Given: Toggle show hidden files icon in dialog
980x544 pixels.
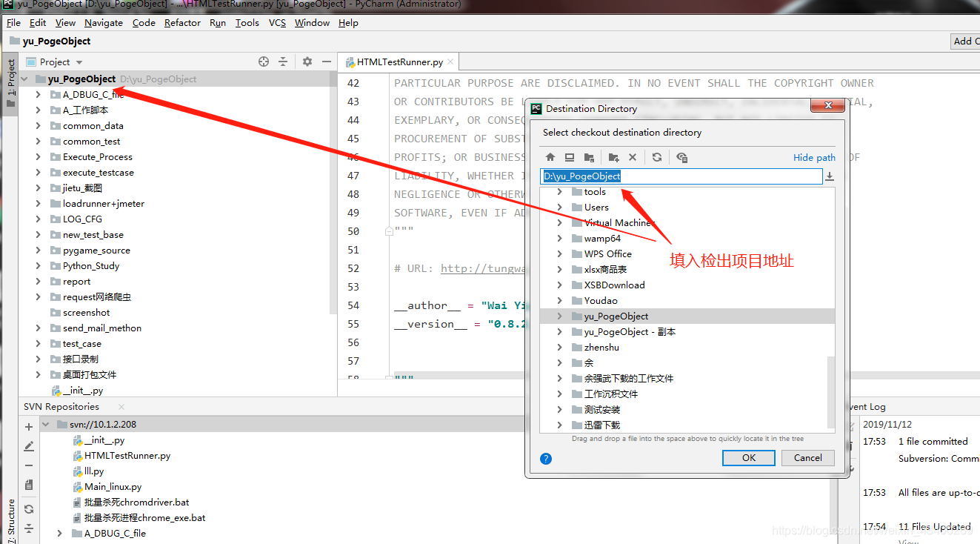Looking at the screenshot, I should [681, 157].
